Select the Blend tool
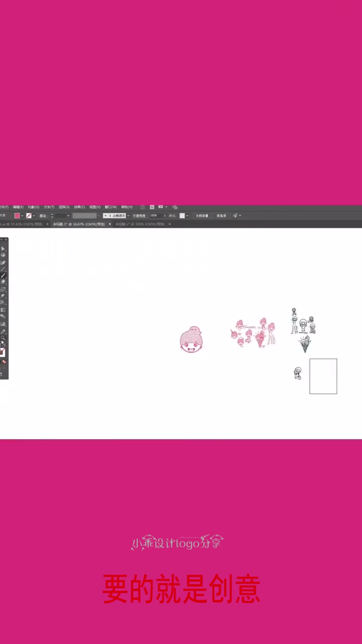The image size is (362, 644). [x=3, y=316]
